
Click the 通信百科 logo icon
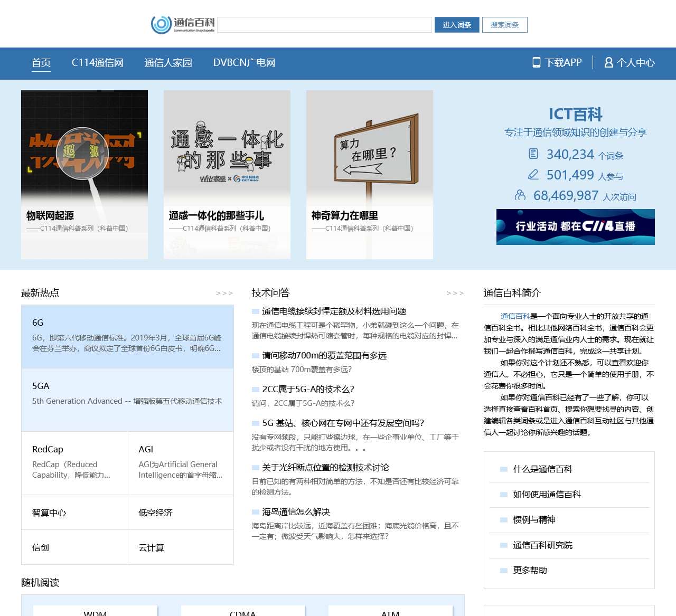tap(161, 24)
